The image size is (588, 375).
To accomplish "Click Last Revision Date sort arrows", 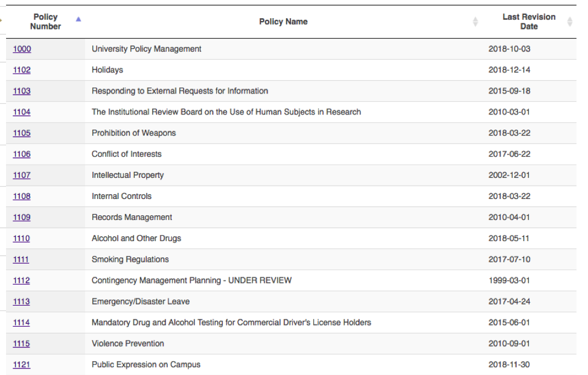I will (570, 22).
